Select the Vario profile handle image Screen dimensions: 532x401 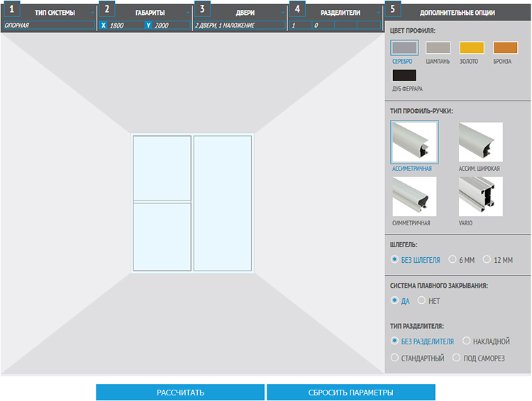(x=481, y=196)
